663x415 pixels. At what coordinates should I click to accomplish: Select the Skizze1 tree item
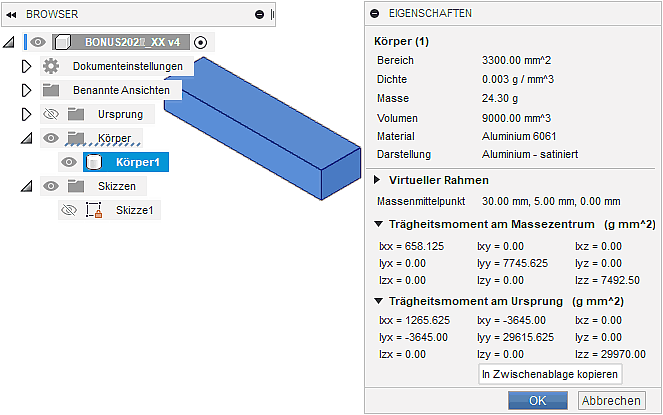135,210
